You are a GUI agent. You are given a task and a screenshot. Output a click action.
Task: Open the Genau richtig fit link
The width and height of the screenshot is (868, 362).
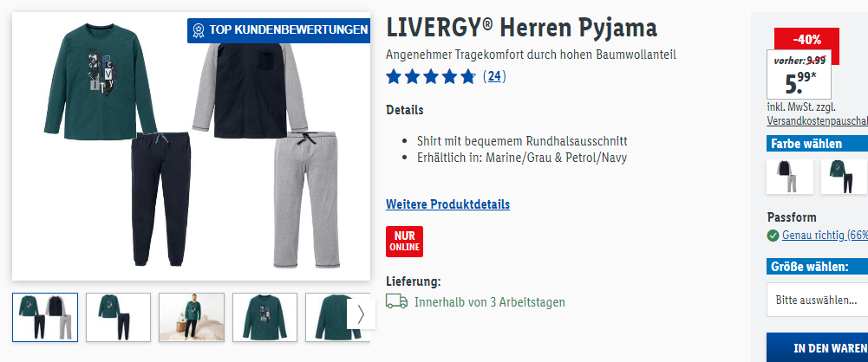825,235
